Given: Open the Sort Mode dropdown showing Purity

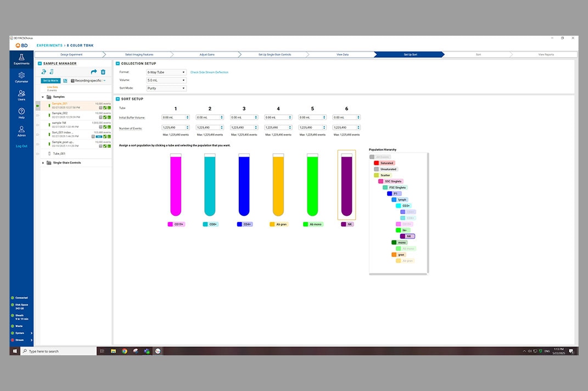Looking at the screenshot, I should point(166,88).
